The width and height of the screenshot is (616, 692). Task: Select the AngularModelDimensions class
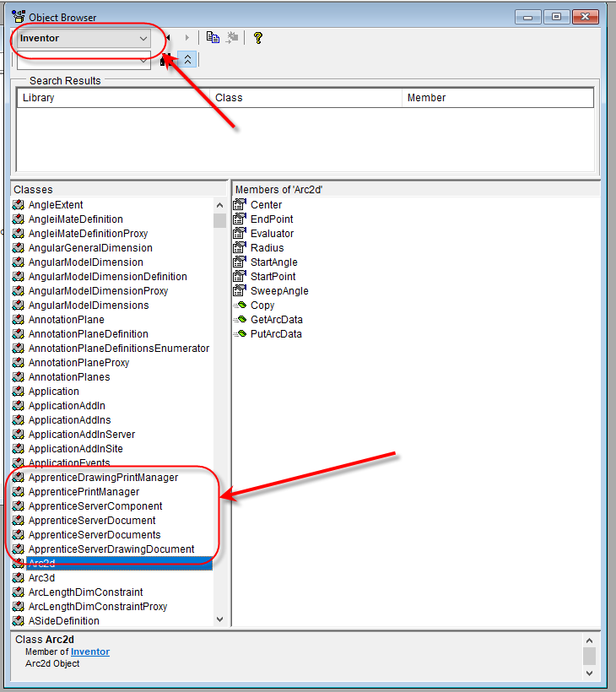[89, 305]
